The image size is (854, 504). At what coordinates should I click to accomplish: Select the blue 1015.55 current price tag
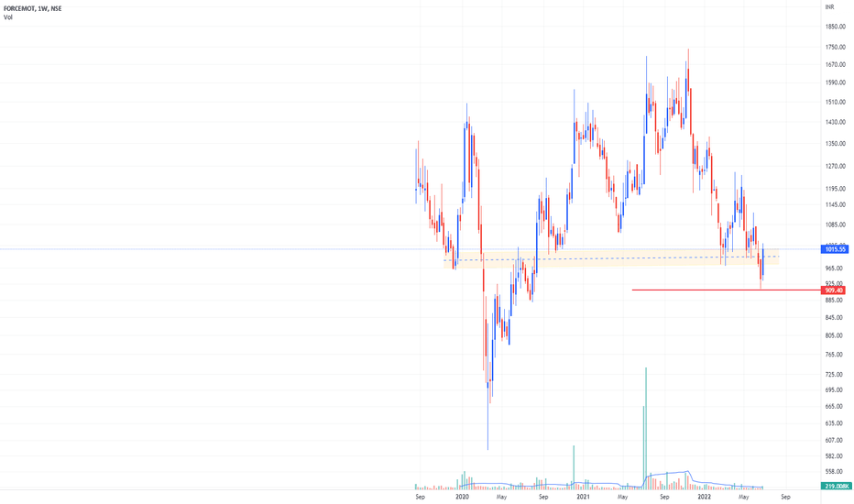point(835,249)
